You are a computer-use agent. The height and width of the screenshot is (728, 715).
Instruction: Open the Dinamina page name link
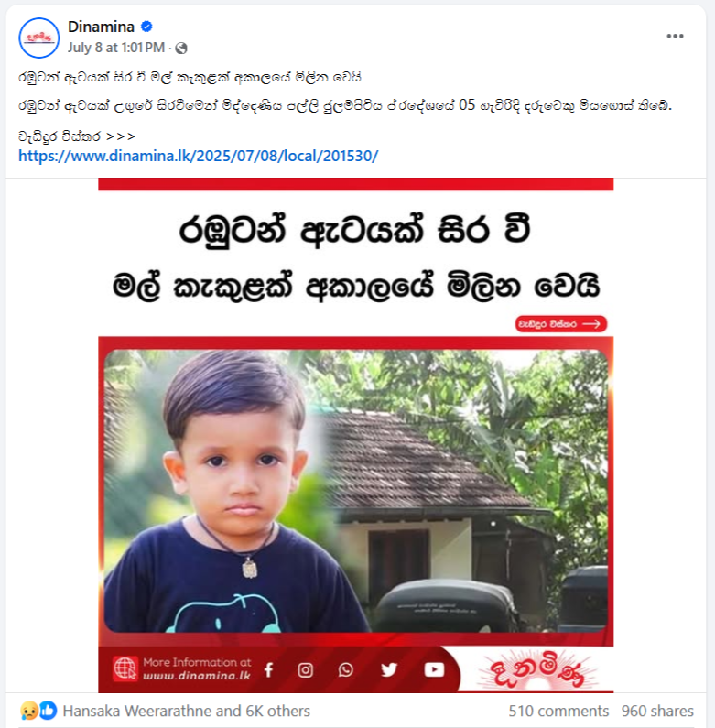[101, 27]
